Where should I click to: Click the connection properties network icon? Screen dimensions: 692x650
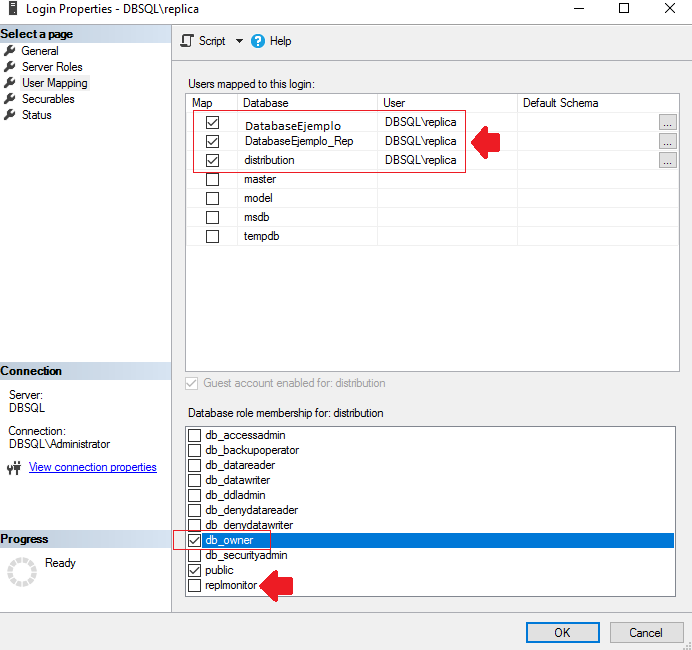pos(14,467)
